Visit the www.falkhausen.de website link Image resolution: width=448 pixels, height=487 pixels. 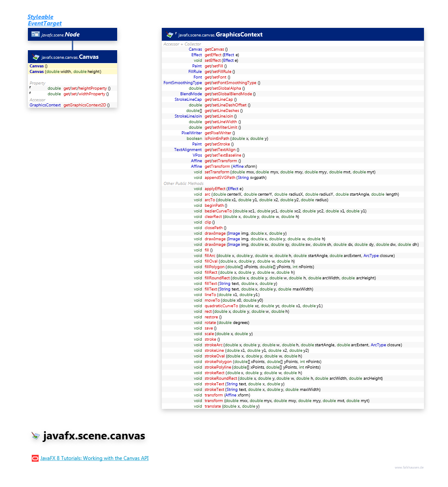click(409, 467)
